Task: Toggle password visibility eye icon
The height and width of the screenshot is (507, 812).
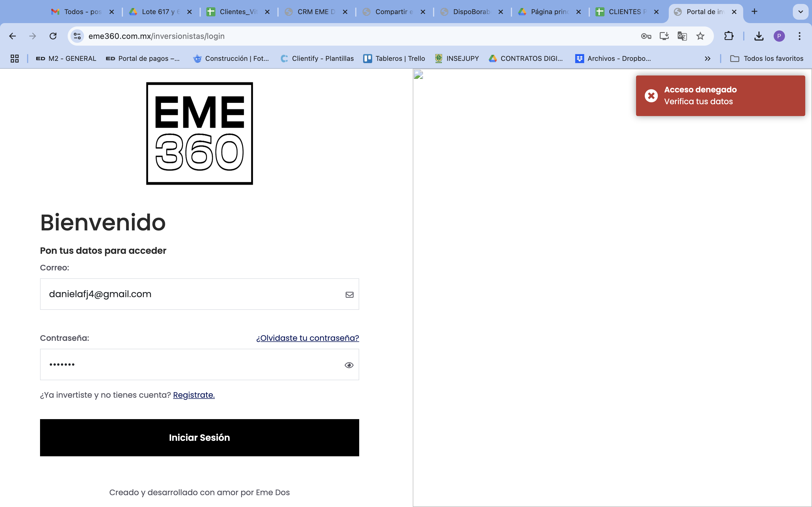Action: tap(349, 365)
